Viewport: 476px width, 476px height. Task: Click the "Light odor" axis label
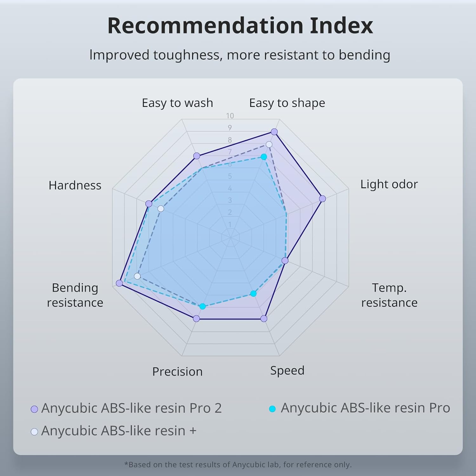389,184
